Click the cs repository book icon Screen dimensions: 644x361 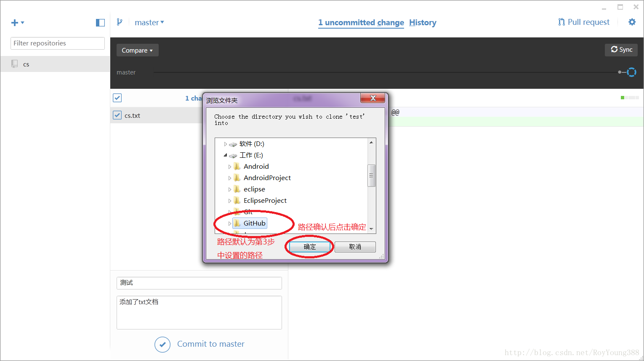tap(15, 64)
